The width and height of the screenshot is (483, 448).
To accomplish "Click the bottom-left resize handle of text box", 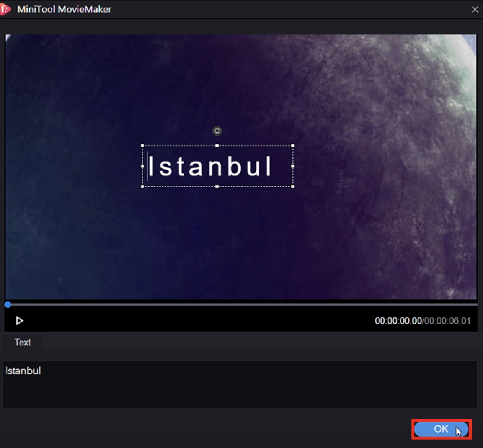I will tap(142, 186).
